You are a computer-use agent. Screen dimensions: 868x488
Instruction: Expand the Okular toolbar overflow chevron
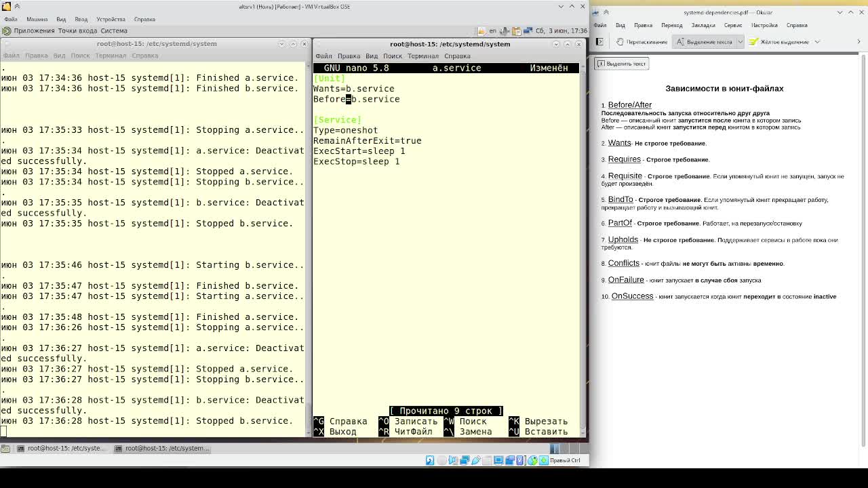click(859, 41)
